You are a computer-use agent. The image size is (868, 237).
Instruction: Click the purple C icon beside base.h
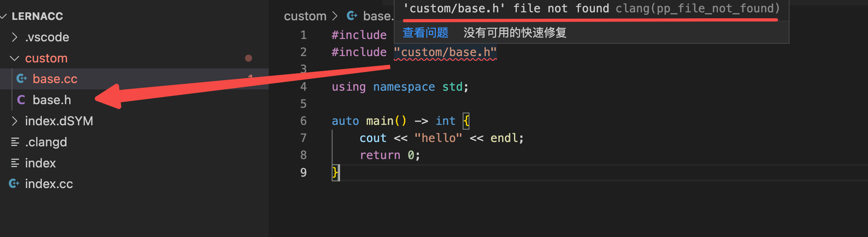21,100
